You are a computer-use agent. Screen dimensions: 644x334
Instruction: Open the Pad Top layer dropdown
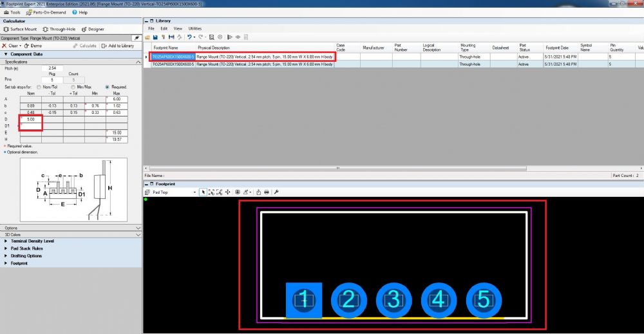pos(173,192)
